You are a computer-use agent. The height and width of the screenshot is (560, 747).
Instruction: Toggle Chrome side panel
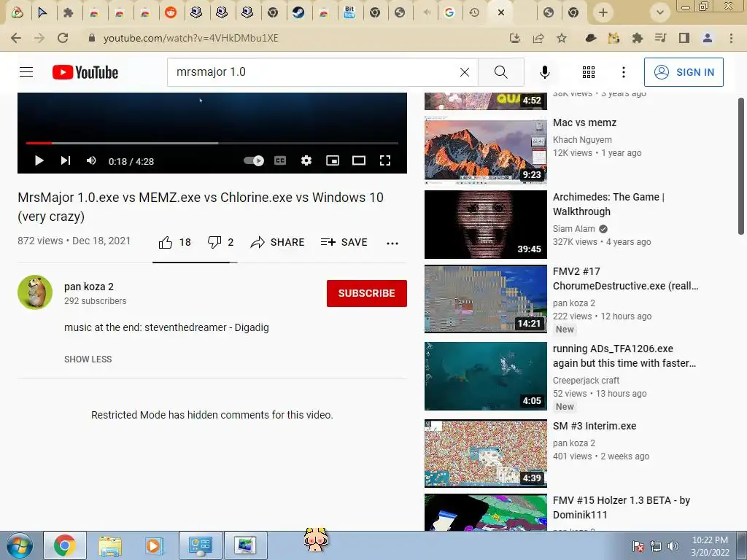pos(684,38)
